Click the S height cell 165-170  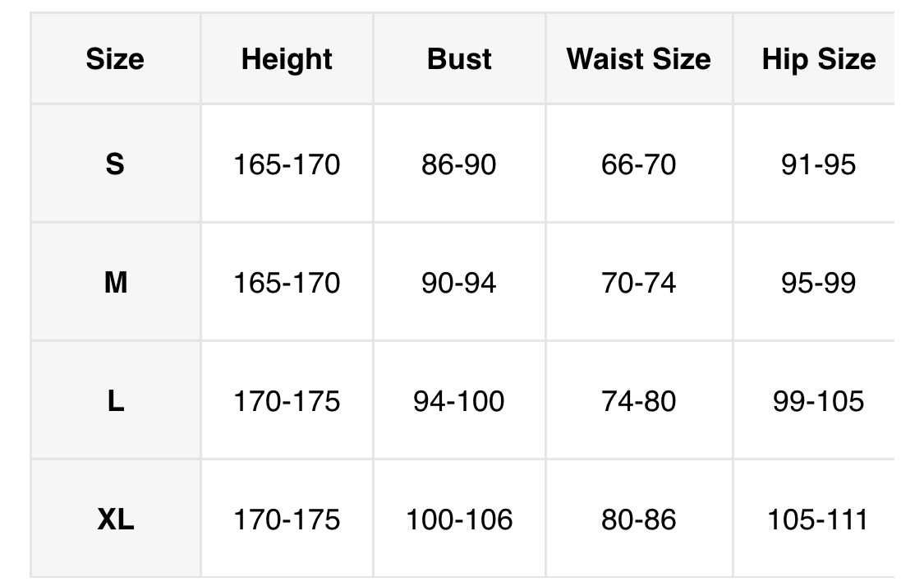[x=287, y=164]
